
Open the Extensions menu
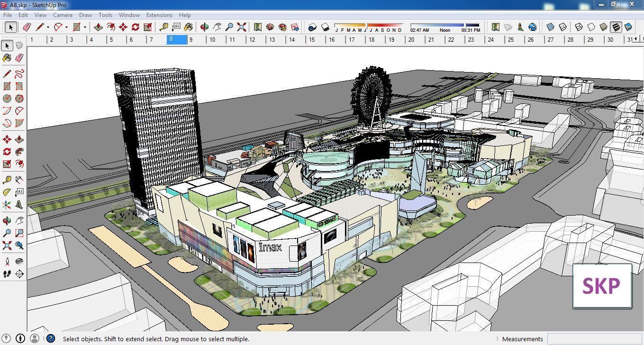[159, 15]
